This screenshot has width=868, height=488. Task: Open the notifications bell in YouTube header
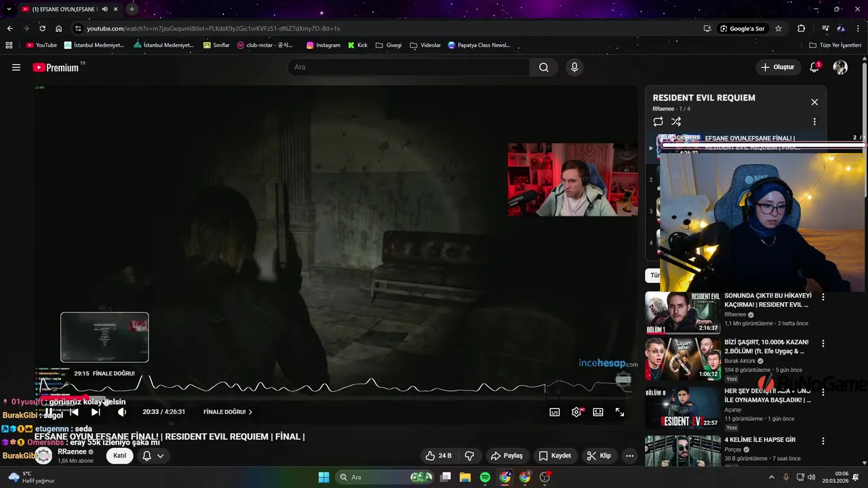(814, 67)
